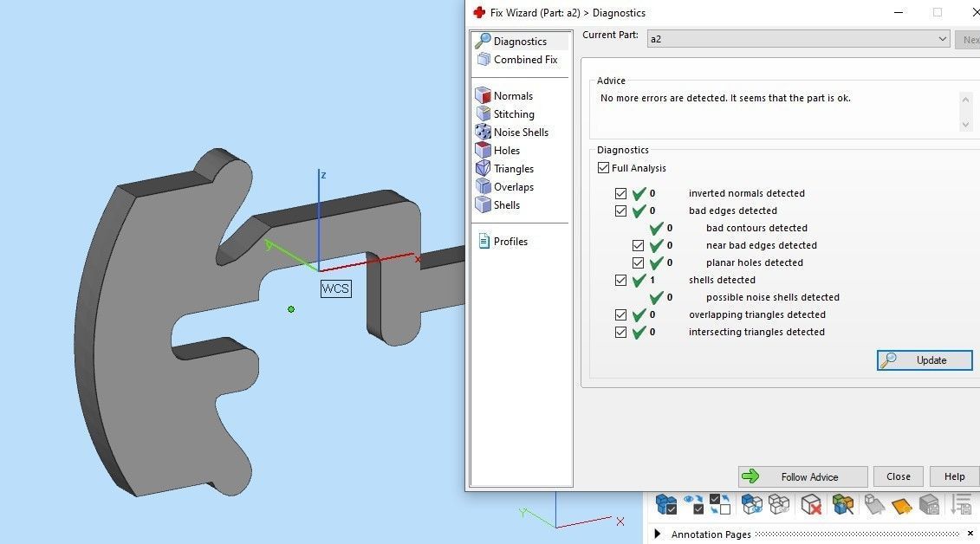This screenshot has width=980, height=544.
Task: Open the Diagnostics page in Fix Wizard
Action: click(x=520, y=42)
